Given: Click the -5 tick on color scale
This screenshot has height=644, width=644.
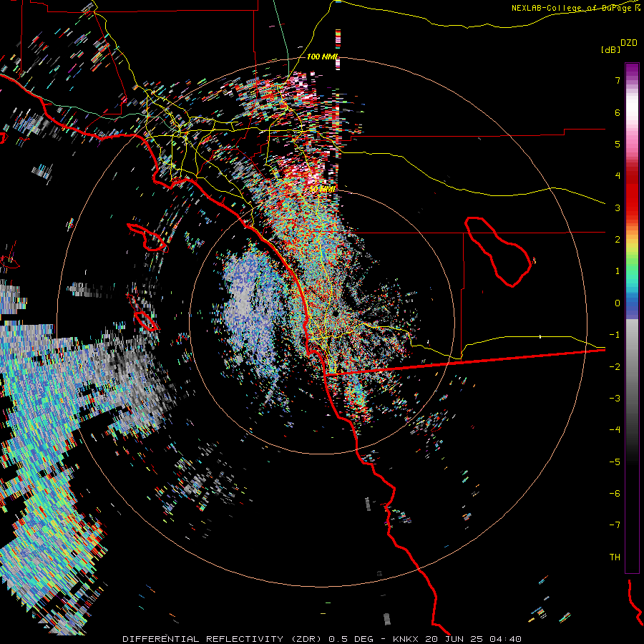Looking at the screenshot, I should (615, 462).
